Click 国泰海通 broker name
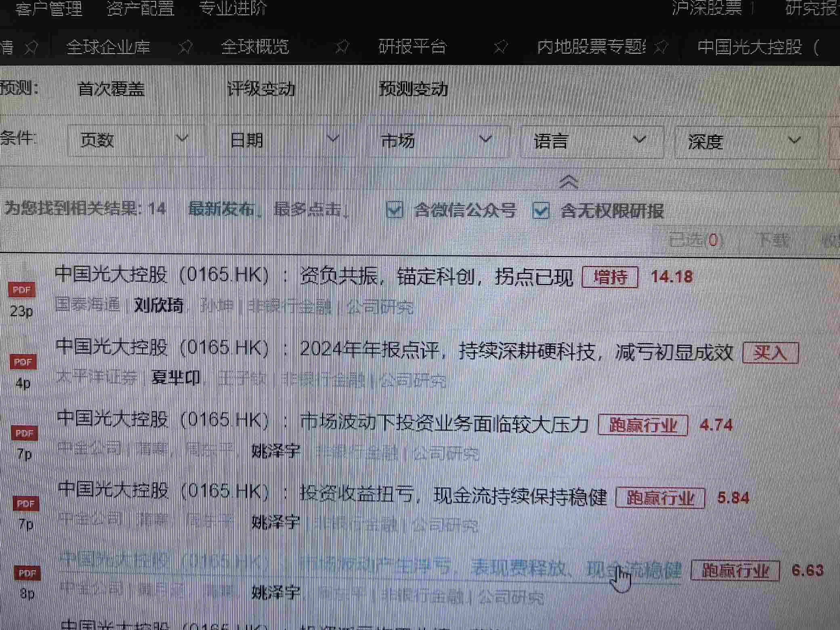Viewport: 840px width, 630px height. coord(87,304)
